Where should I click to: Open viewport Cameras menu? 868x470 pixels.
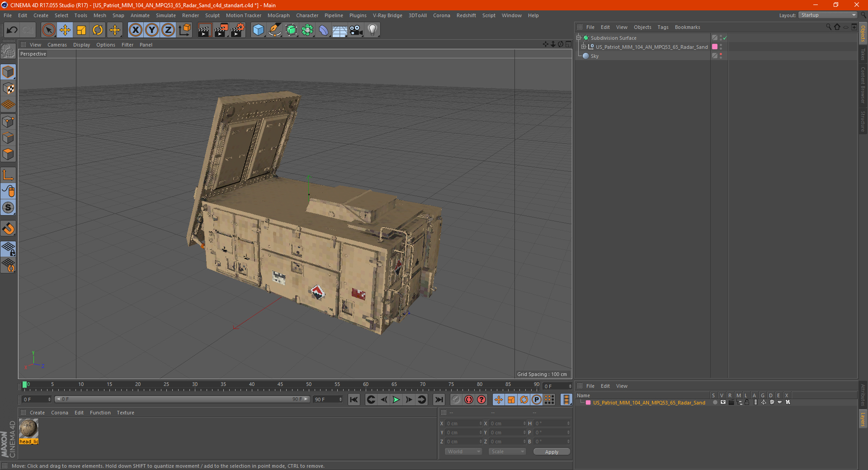pyautogui.click(x=57, y=45)
